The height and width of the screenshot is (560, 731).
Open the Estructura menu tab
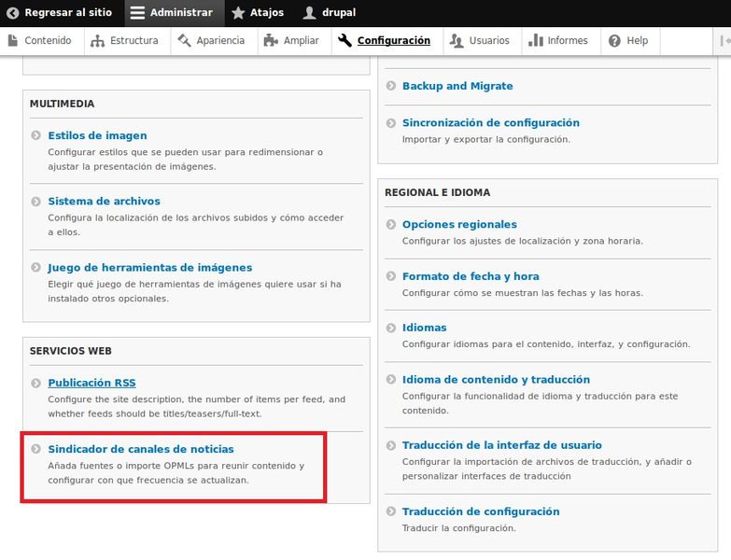click(x=127, y=41)
